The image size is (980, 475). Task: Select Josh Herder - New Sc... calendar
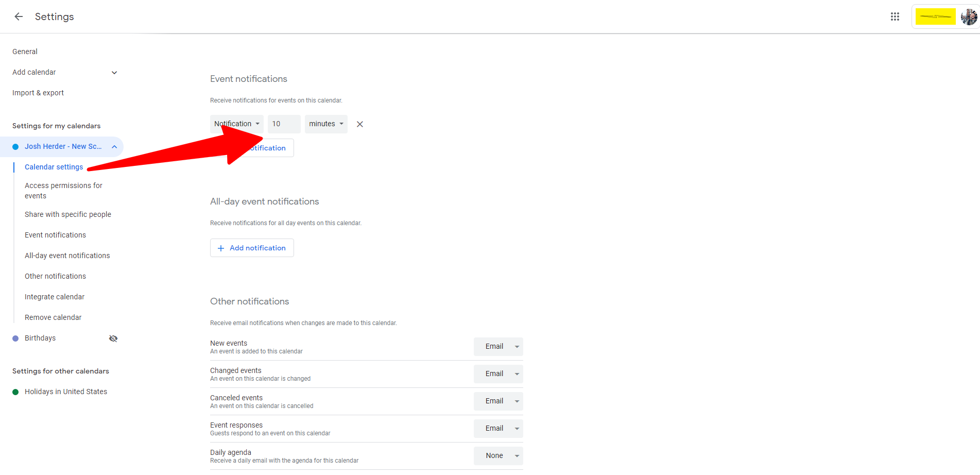[63, 146]
